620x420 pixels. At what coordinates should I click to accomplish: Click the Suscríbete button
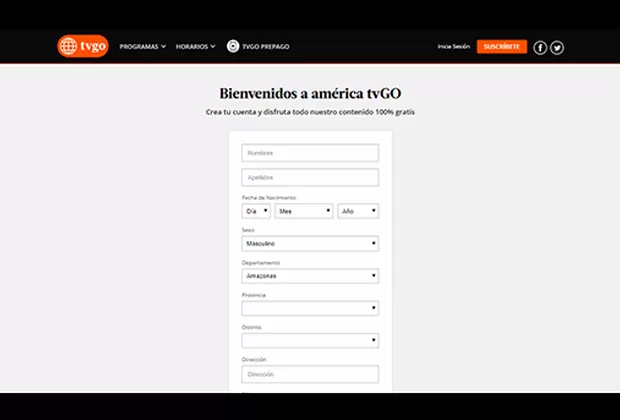(502, 46)
